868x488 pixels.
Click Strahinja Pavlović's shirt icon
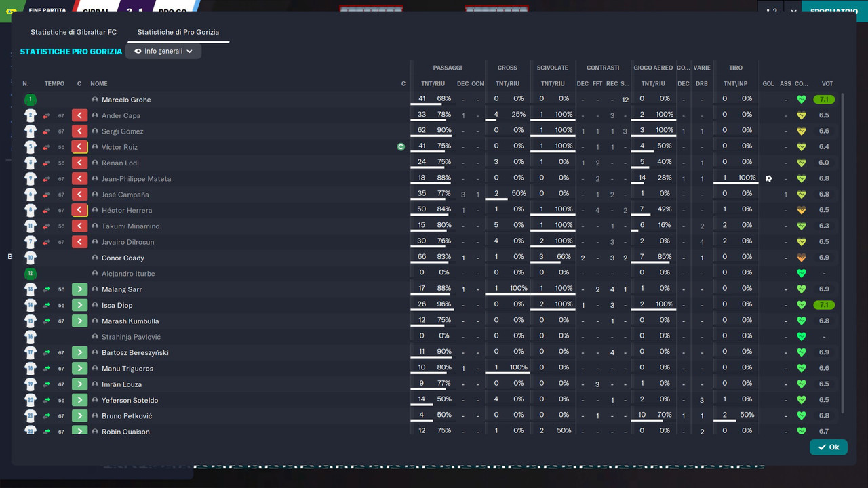click(x=30, y=337)
